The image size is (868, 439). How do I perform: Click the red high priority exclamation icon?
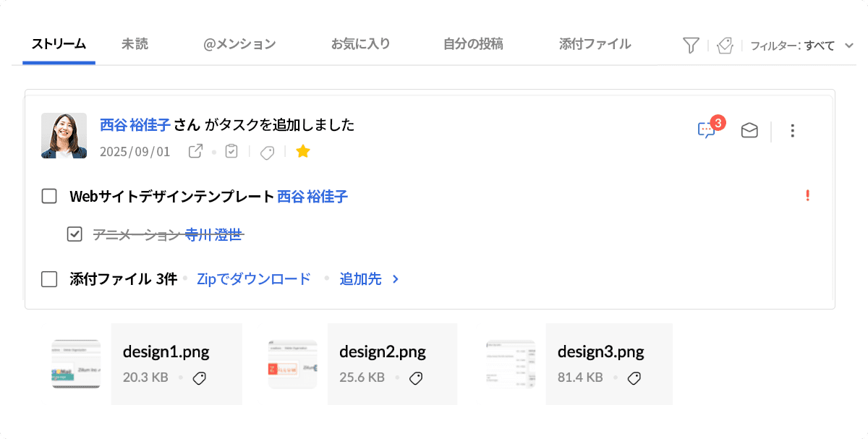click(808, 195)
